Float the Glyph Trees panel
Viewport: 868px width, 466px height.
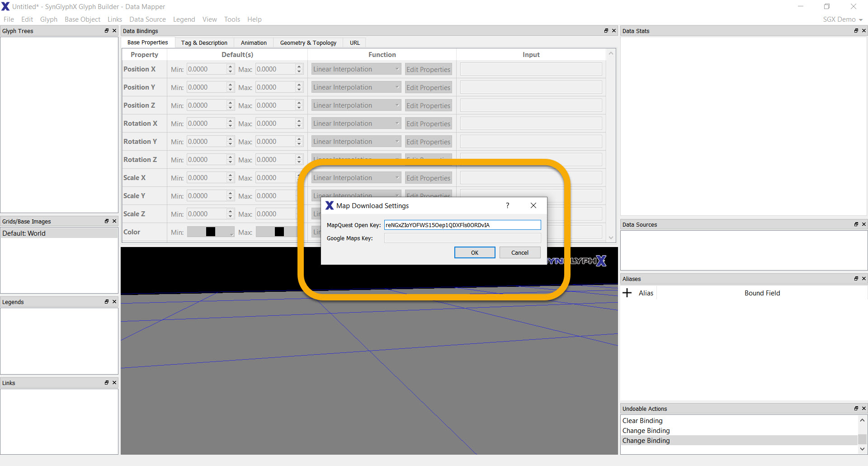107,31
